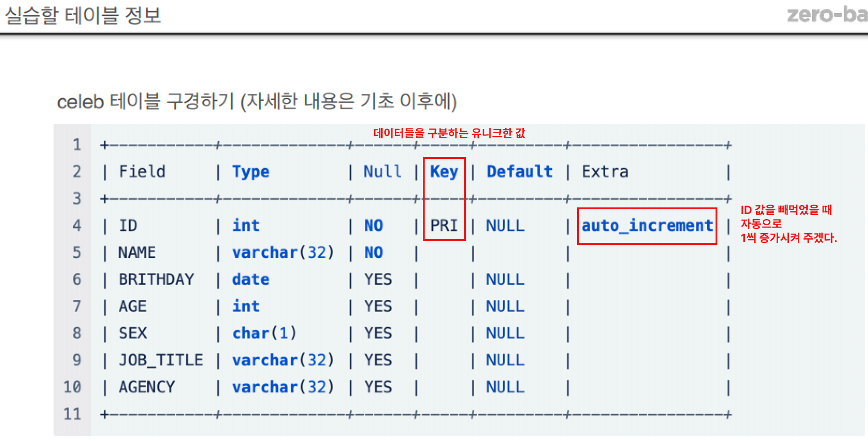Viewport: 868px width, 441px height.
Task: Click the red note '데이터들을 구분하는 유니크한 값'
Action: 449,133
